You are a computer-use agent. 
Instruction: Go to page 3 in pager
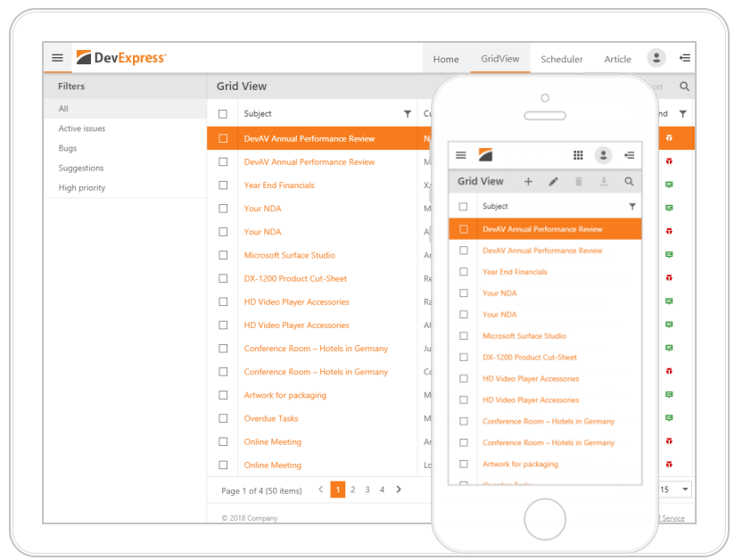pos(367,490)
